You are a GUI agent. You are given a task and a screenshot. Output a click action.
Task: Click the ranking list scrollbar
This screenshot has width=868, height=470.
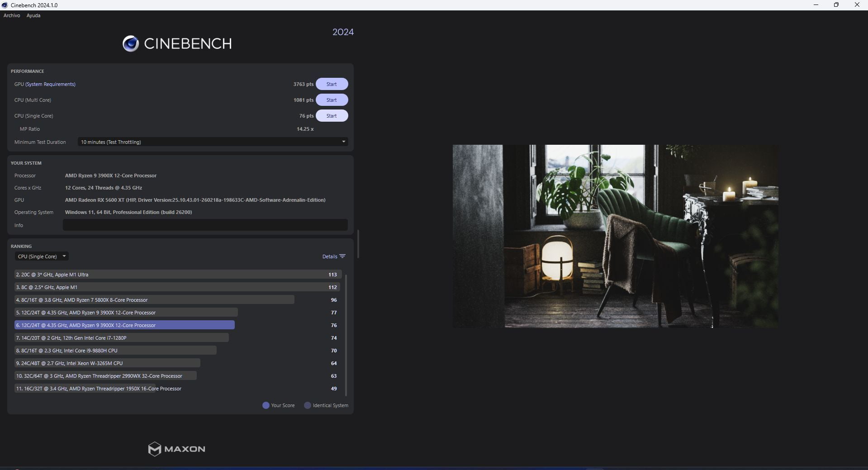pos(346,335)
